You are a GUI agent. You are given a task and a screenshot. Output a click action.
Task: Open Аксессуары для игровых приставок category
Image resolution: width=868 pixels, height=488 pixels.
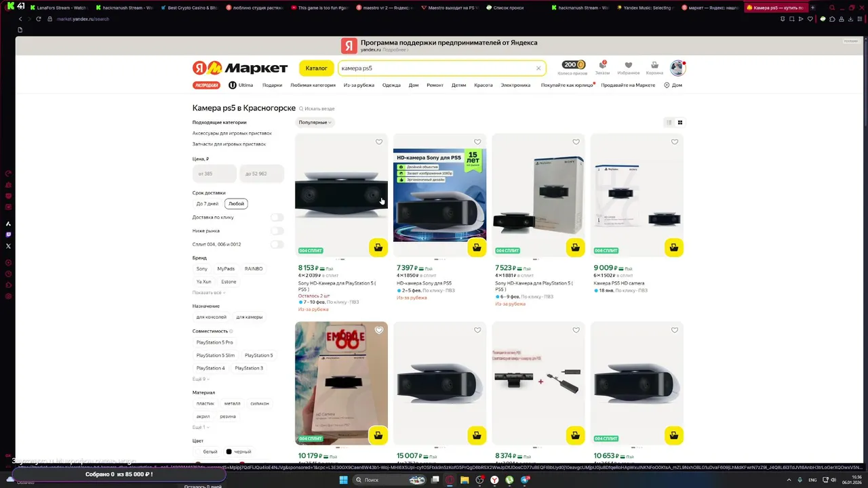[x=232, y=134]
